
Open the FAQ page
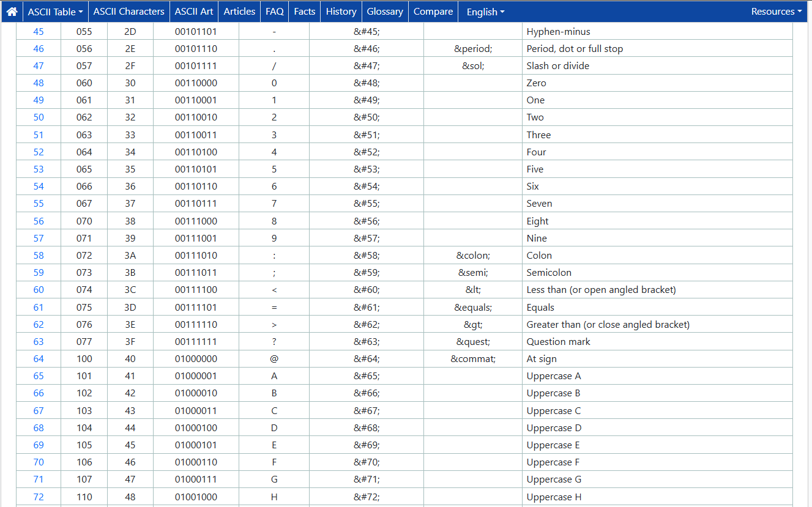(x=274, y=11)
